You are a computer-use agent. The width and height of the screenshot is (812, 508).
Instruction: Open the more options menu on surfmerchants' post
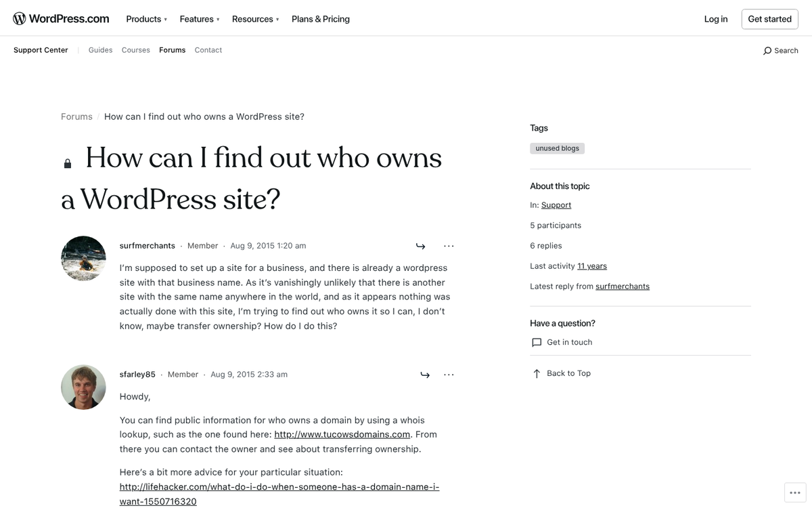[x=449, y=246]
